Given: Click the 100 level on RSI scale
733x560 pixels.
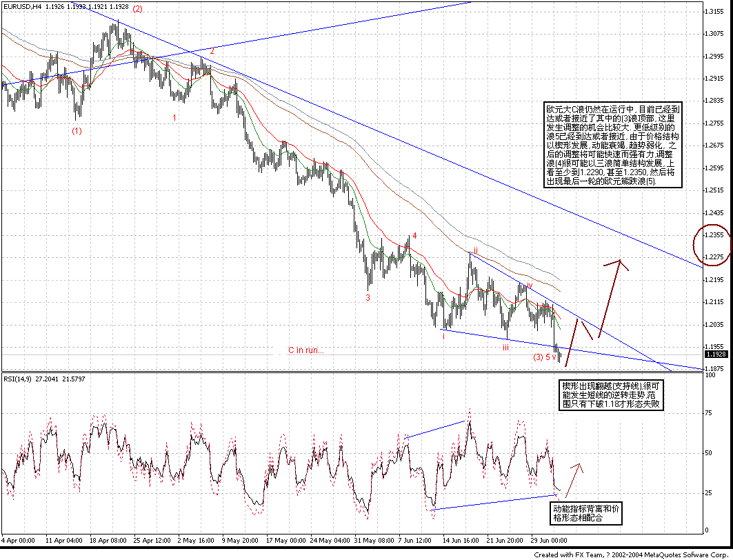Looking at the screenshot, I should (711, 375).
